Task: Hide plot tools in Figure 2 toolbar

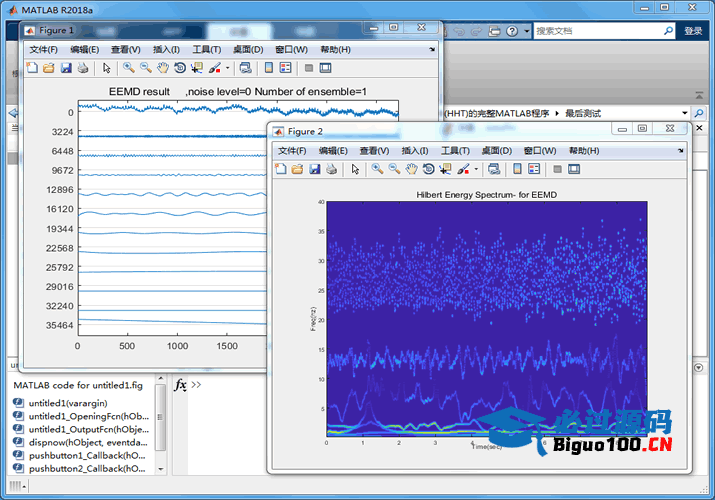Action: 557,169
